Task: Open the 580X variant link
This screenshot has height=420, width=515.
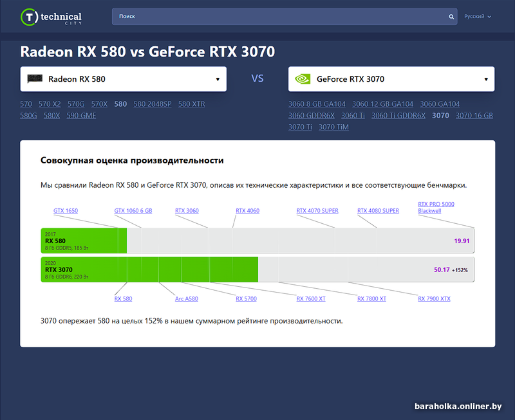Action: pos(52,116)
